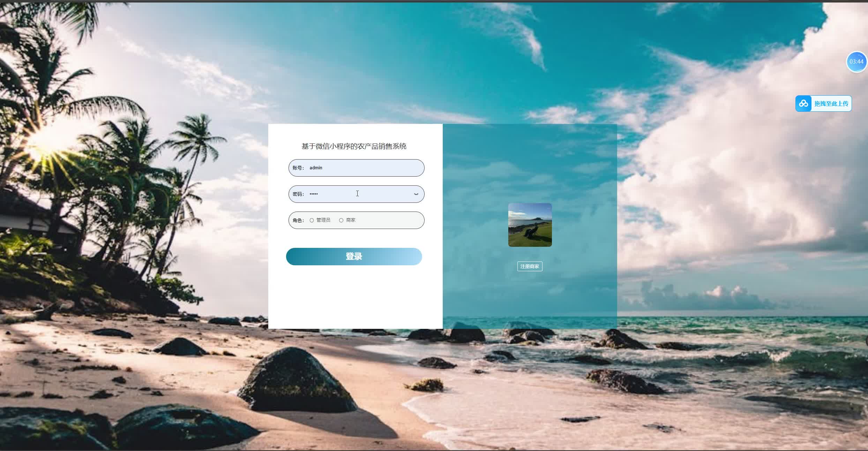
Task: Click the 商家 text label
Action: (351, 220)
